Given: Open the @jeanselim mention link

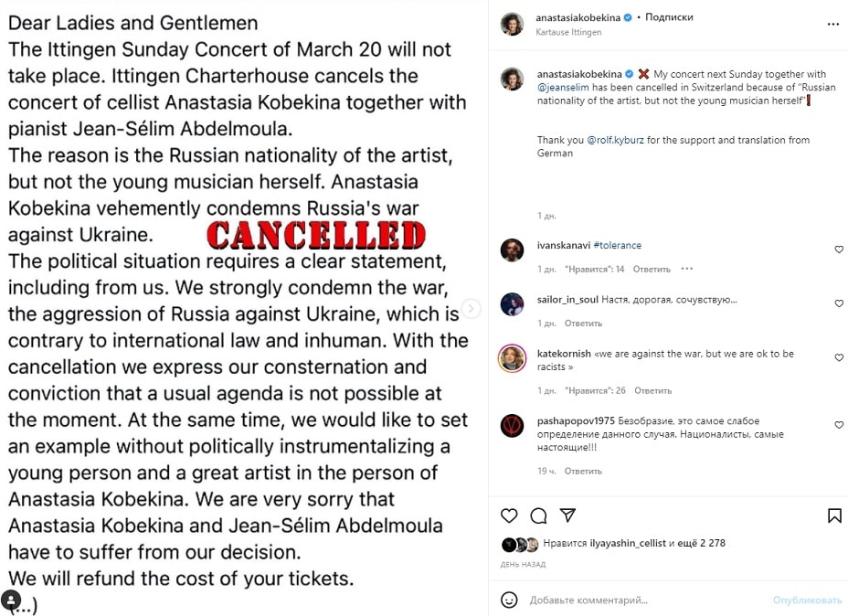Looking at the screenshot, I should coord(563,87).
